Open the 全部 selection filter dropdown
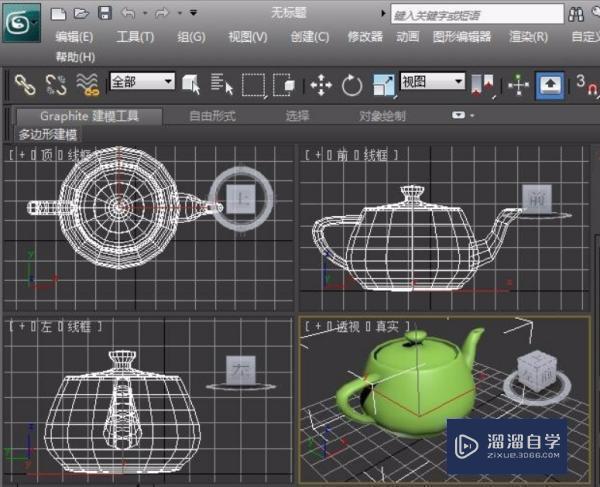Image resolution: width=600 pixels, height=487 pixels. pyautogui.click(x=141, y=81)
